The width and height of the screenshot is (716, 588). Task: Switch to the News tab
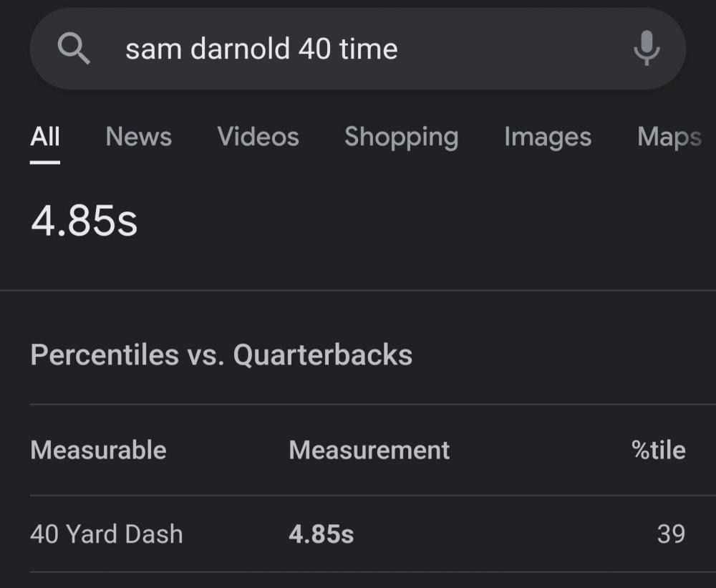(x=138, y=136)
